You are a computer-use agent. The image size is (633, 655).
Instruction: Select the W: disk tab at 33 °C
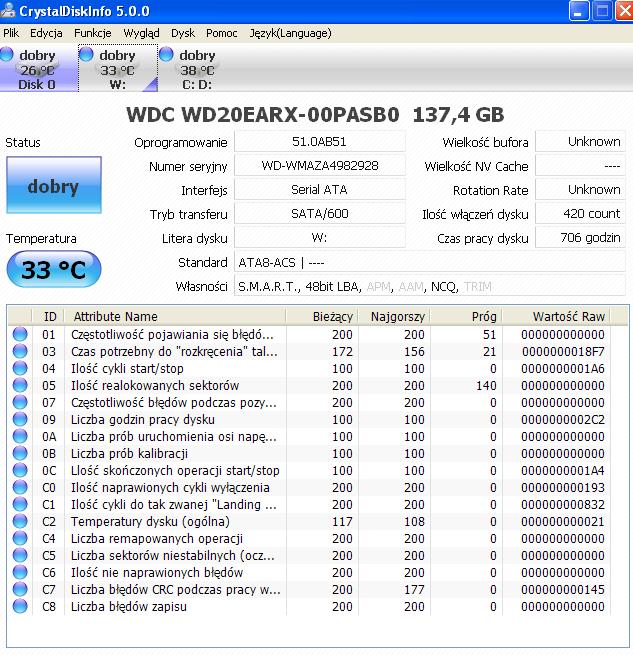click(118, 69)
